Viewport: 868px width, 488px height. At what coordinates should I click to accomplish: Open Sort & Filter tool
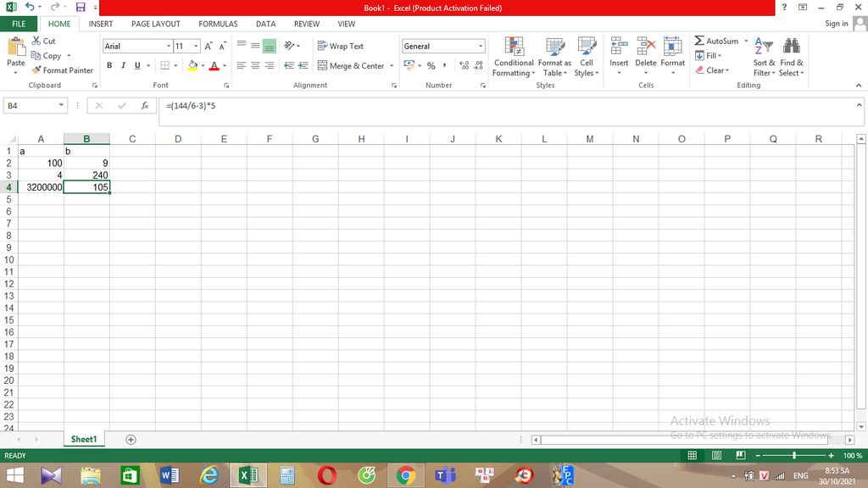[764, 57]
